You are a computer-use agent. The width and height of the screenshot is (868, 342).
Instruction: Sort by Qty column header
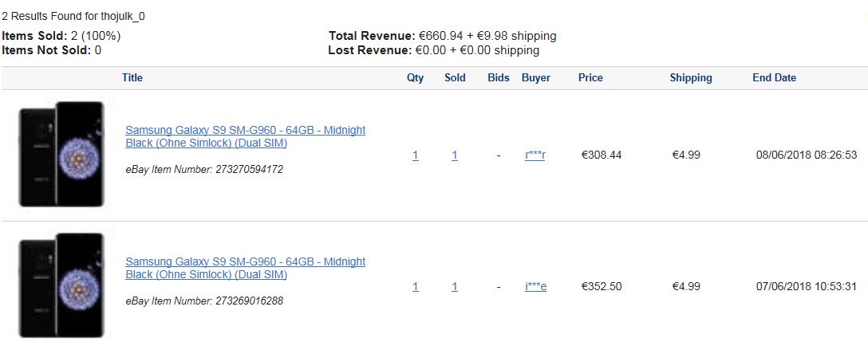click(415, 78)
